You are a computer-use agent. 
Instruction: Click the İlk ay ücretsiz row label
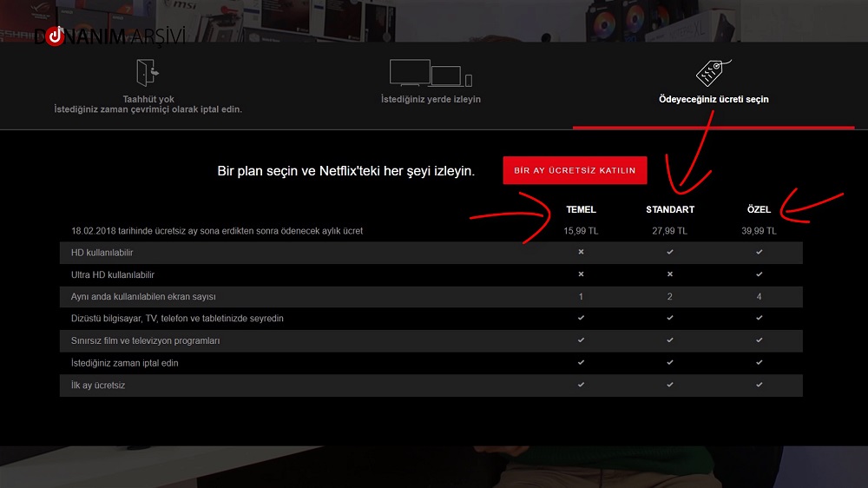98,386
